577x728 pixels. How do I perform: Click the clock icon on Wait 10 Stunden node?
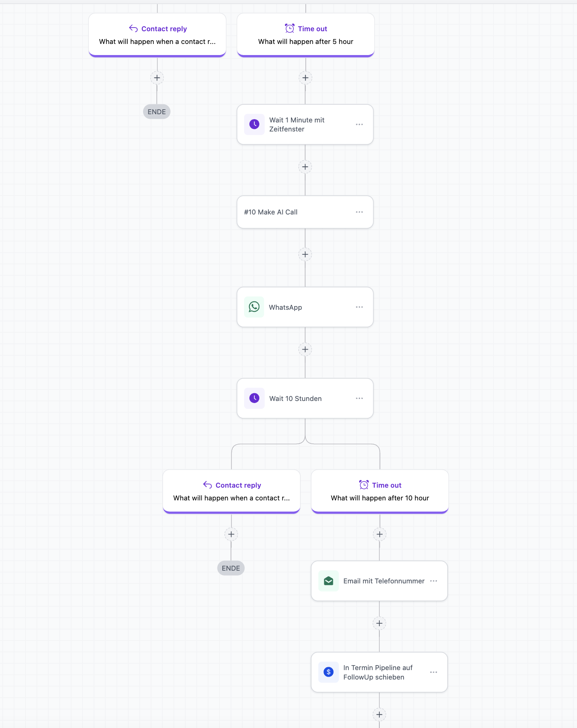pyautogui.click(x=254, y=398)
